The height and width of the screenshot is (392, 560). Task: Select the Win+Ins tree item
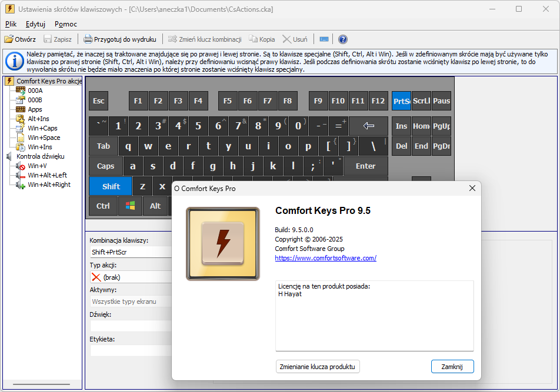(40, 147)
